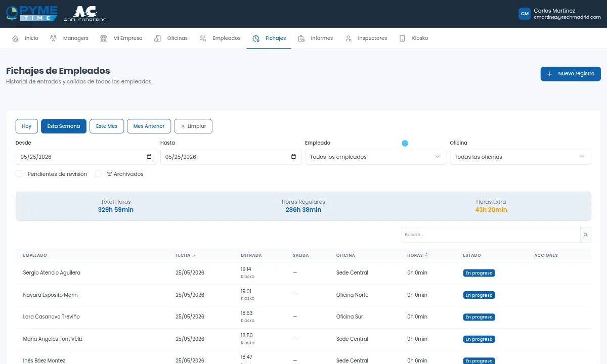Click the Horas Regulares 286h 38min value
607x364 pixels.
[303, 210]
